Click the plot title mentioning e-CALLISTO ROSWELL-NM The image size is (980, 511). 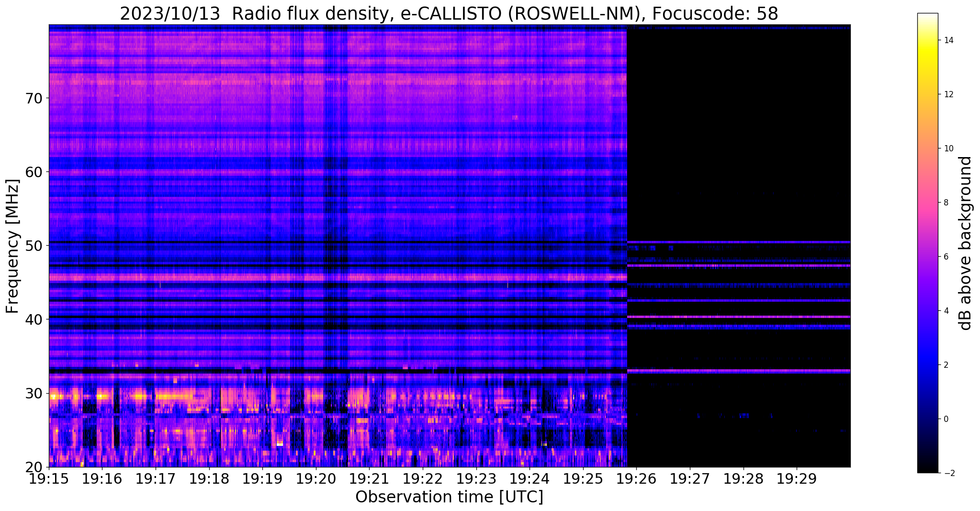pos(449,13)
